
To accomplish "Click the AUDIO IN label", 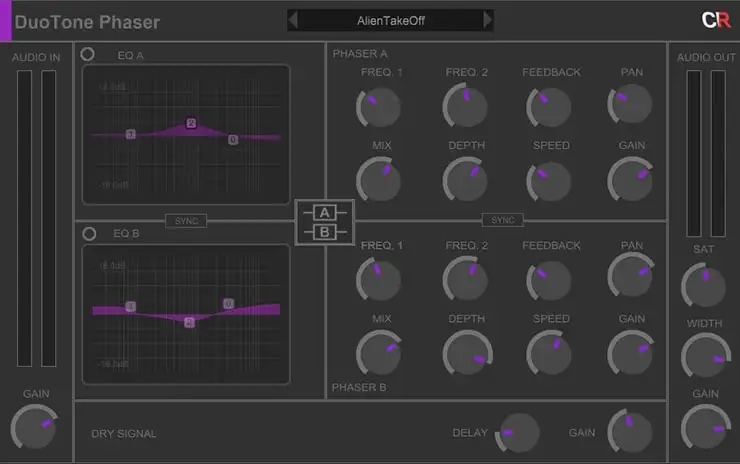I will (x=36, y=58).
